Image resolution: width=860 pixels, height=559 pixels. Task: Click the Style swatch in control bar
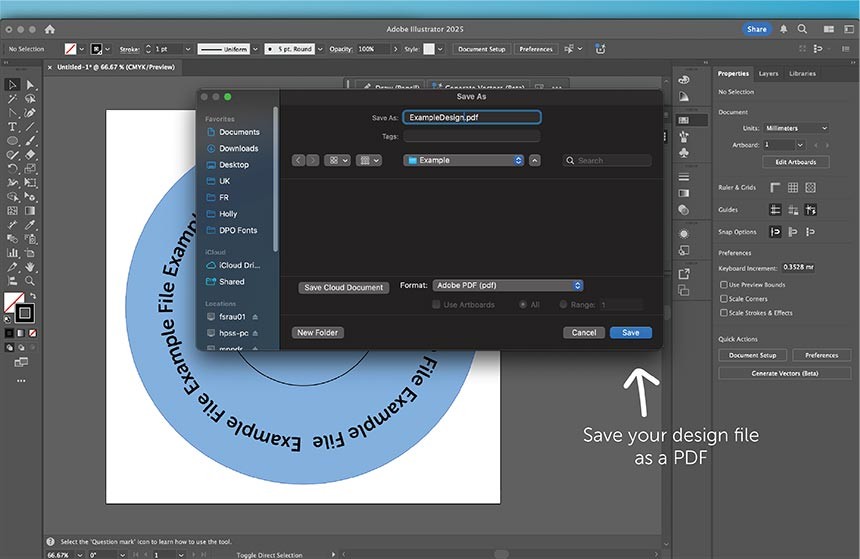click(429, 49)
